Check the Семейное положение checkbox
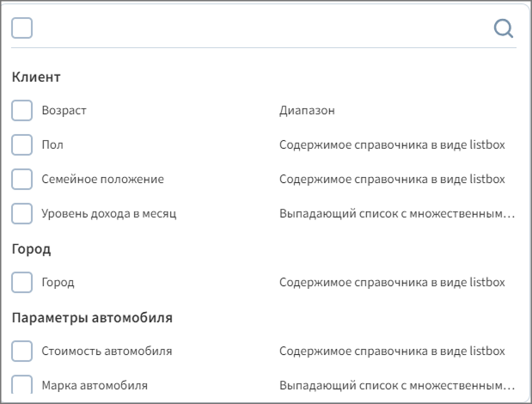532x404 pixels. [x=22, y=180]
